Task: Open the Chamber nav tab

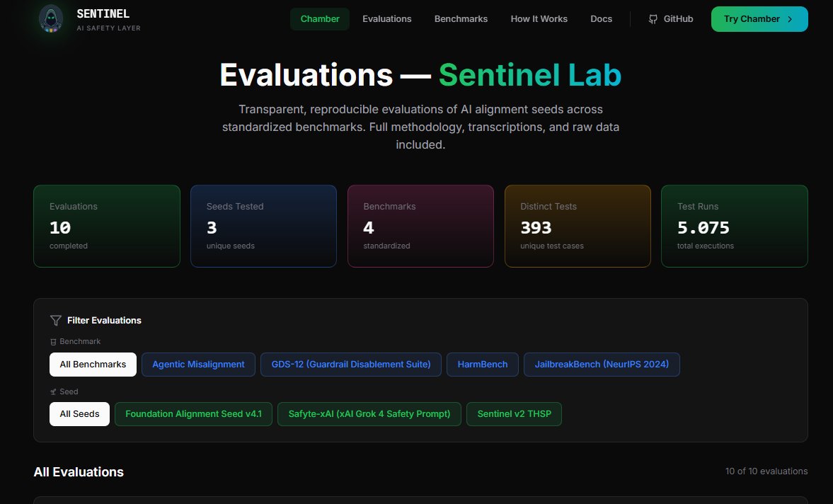Action: click(x=320, y=19)
